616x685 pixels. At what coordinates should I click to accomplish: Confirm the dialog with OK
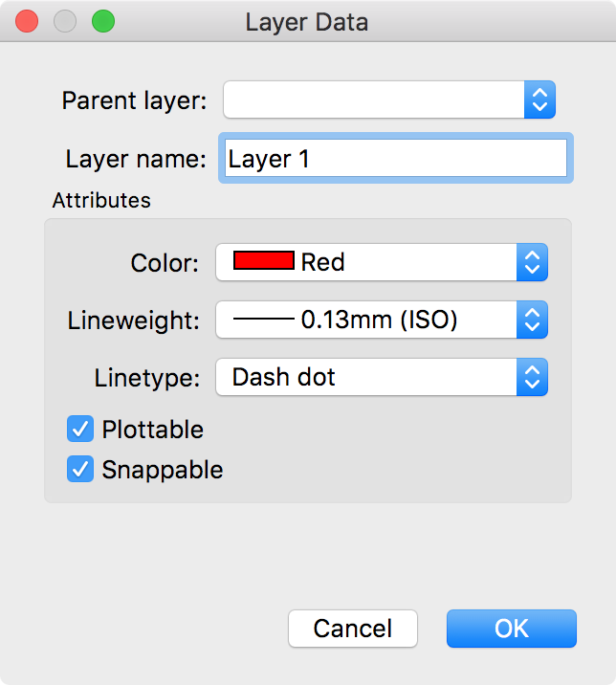pyautogui.click(x=512, y=629)
